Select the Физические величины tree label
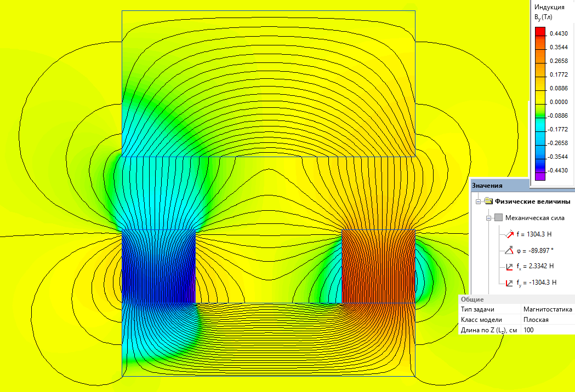This screenshot has width=575, height=392. (532, 201)
